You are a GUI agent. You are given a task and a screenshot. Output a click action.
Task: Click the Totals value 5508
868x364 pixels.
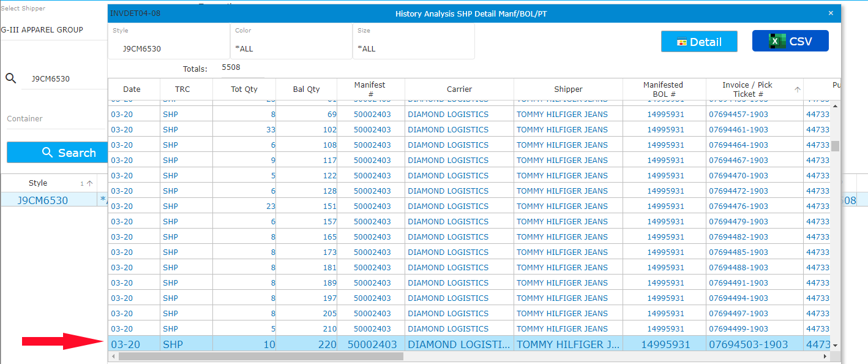(x=231, y=67)
